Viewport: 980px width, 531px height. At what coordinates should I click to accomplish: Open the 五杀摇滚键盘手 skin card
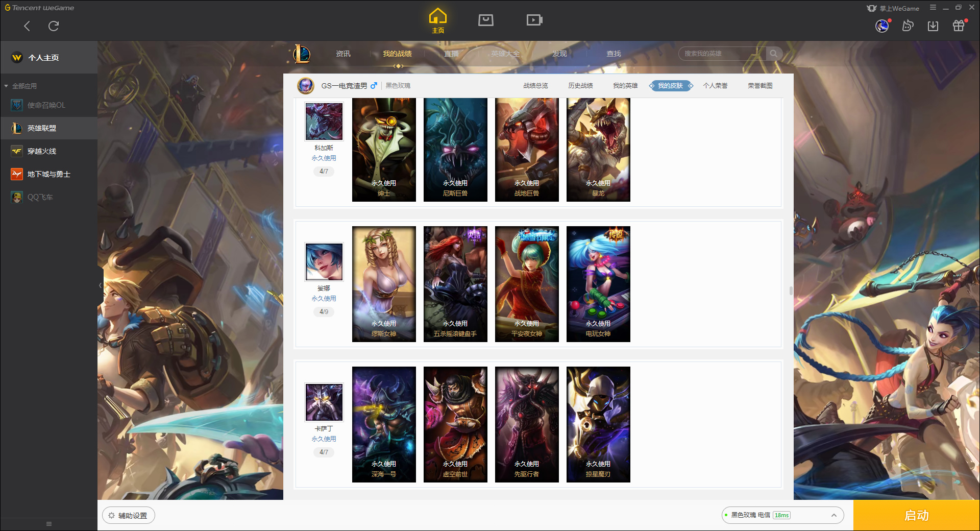[x=455, y=284]
